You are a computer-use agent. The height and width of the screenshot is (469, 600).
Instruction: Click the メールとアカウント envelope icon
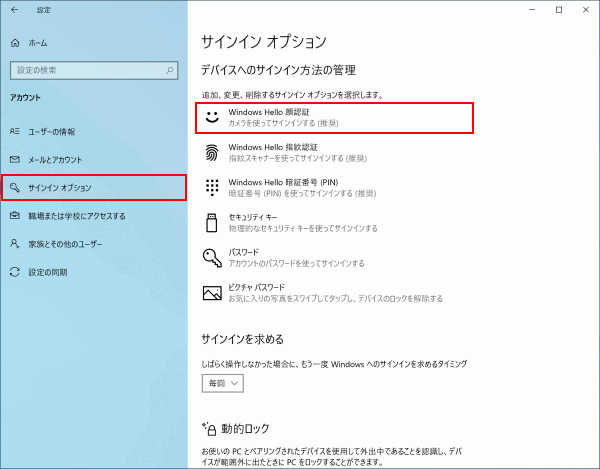pyautogui.click(x=15, y=160)
